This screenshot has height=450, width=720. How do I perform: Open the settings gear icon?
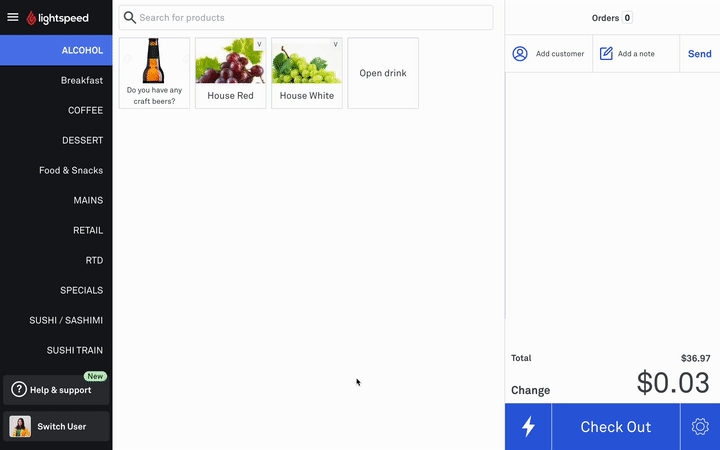700,427
